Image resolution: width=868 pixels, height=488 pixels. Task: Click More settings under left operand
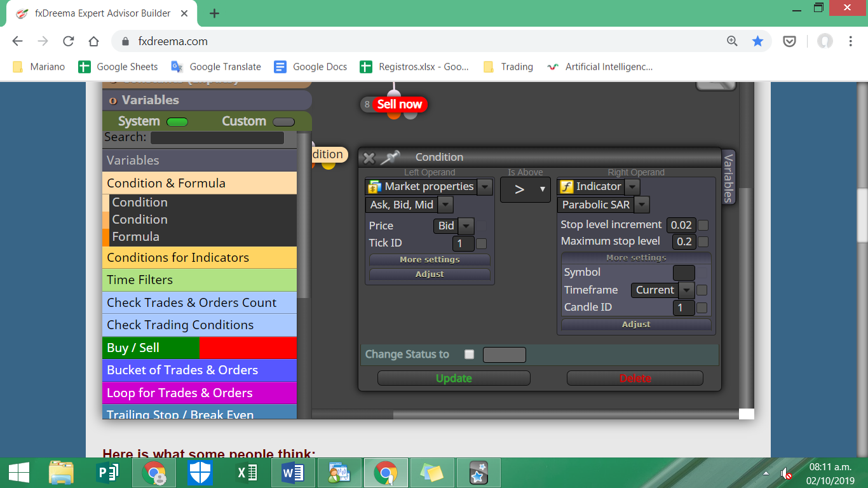[x=430, y=259]
